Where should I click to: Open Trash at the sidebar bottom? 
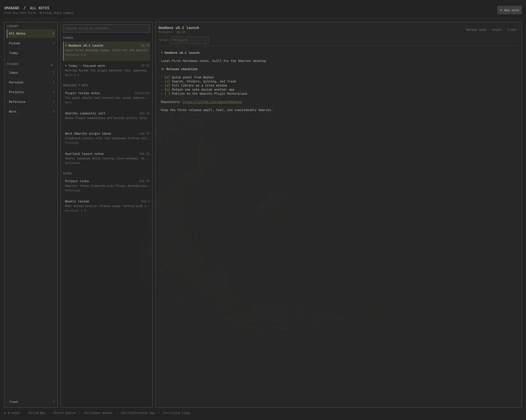tap(31, 402)
